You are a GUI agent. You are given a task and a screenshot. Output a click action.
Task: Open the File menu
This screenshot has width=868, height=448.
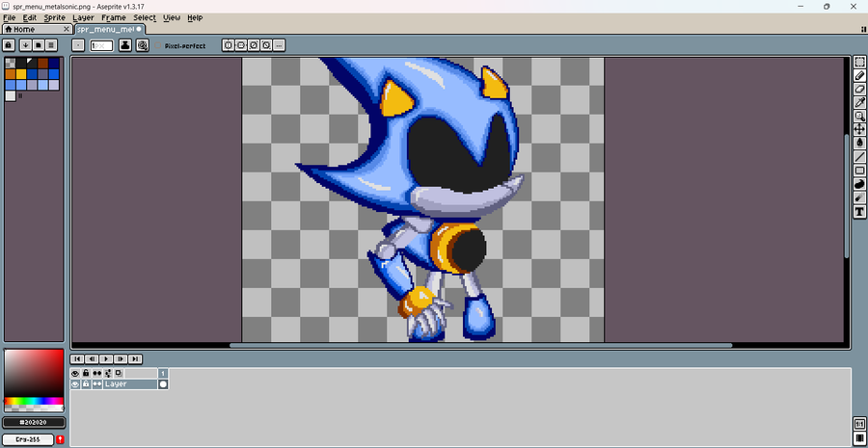(9, 17)
